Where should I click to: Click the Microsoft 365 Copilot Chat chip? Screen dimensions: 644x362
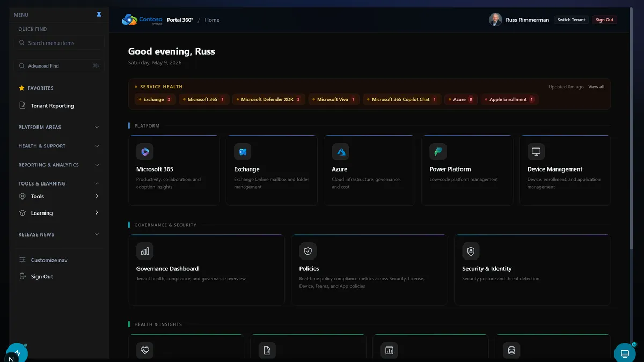tap(402, 99)
